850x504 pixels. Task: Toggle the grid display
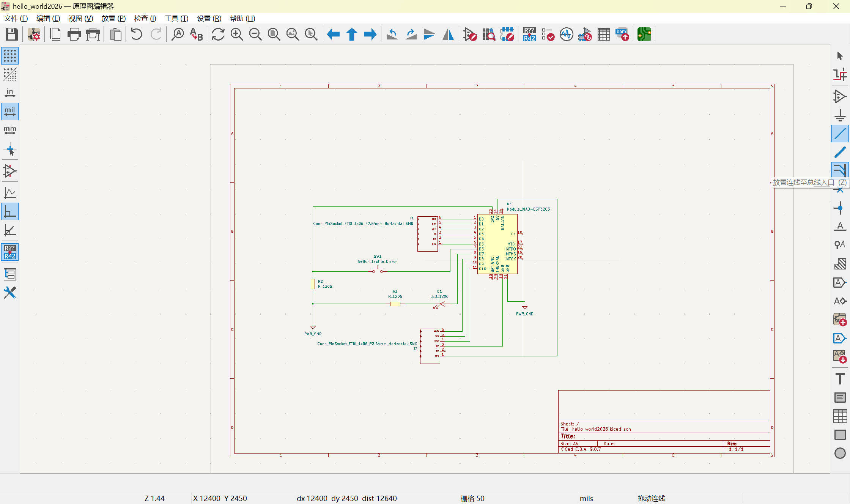[x=10, y=56]
